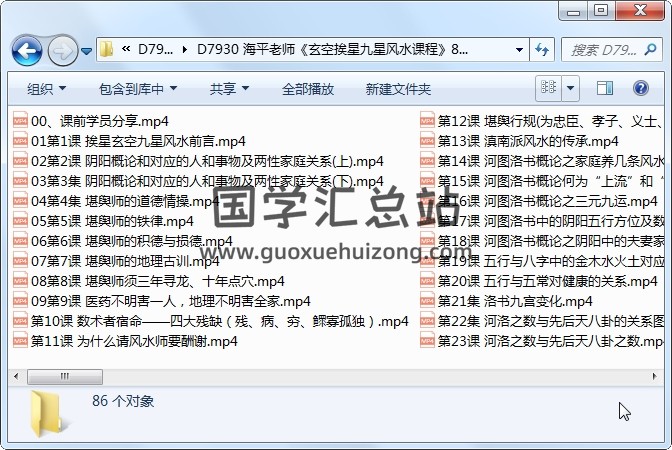Select the MP4 icon of 04第4集 堪舆师的道德情操
This screenshot has height=450, width=672.
click(x=20, y=201)
